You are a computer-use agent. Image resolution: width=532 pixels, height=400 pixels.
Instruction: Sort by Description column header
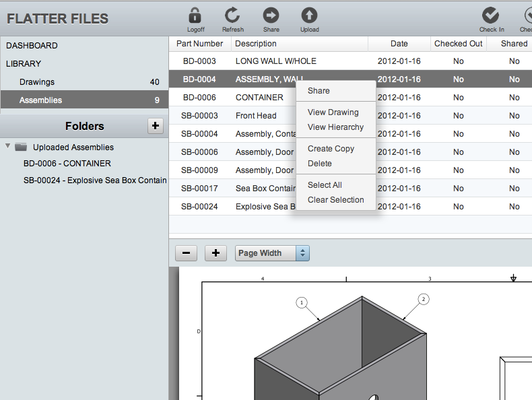300,44
